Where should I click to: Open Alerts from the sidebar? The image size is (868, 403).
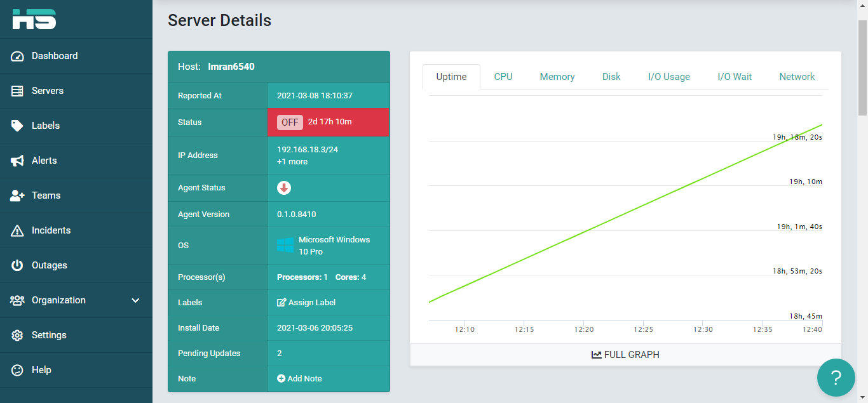pyautogui.click(x=76, y=161)
